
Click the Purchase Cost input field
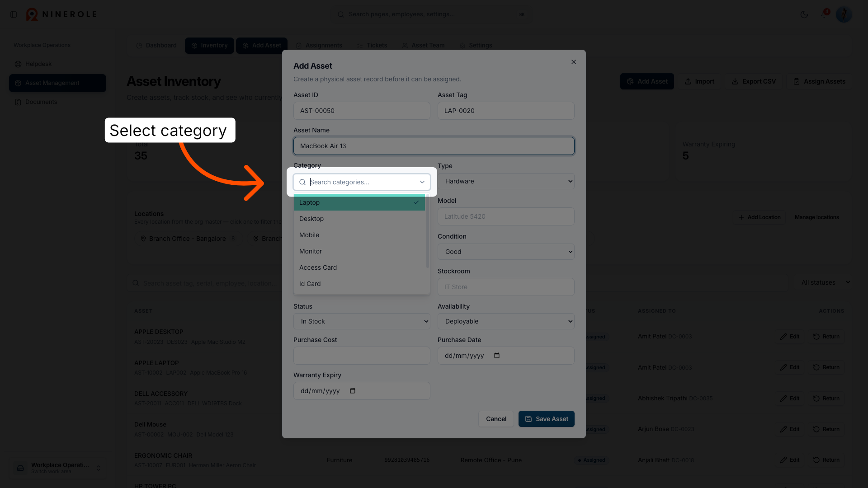[362, 356]
